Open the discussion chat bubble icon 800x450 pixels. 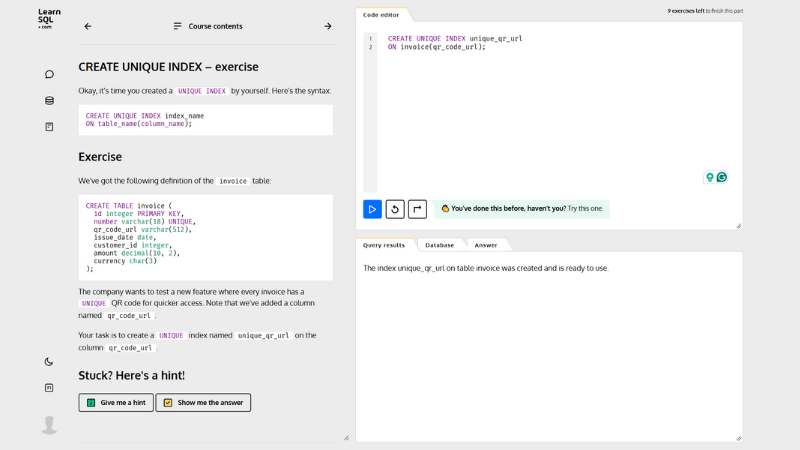click(x=49, y=74)
